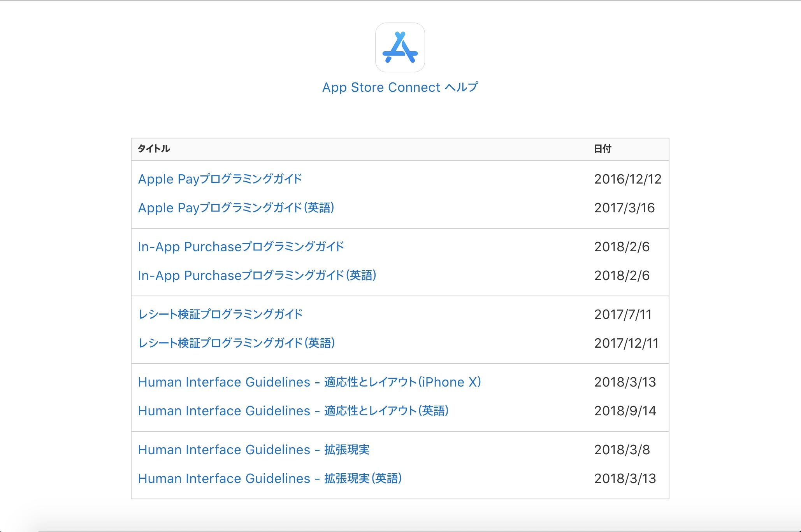Open App Store Connect ヘルプ link
801x532 pixels.
(x=400, y=87)
